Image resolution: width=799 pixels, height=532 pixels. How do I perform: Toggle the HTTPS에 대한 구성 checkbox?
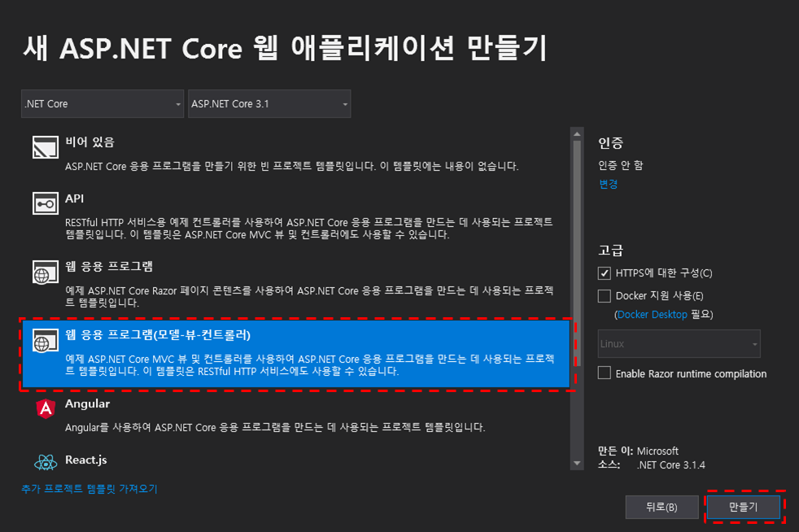tap(605, 273)
